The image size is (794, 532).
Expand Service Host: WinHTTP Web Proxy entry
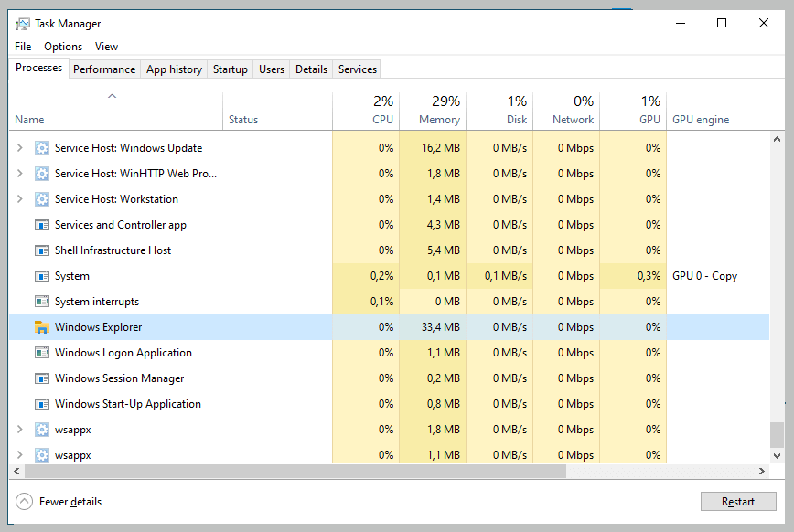(18, 173)
